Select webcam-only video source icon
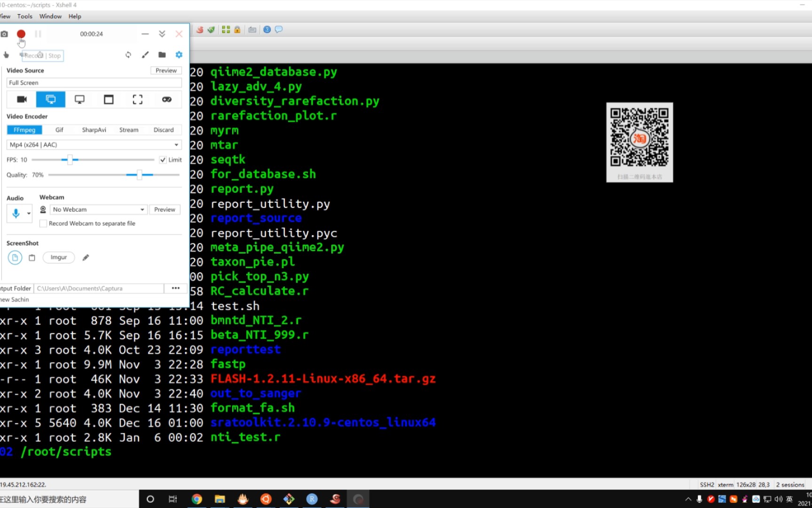 tap(22, 99)
